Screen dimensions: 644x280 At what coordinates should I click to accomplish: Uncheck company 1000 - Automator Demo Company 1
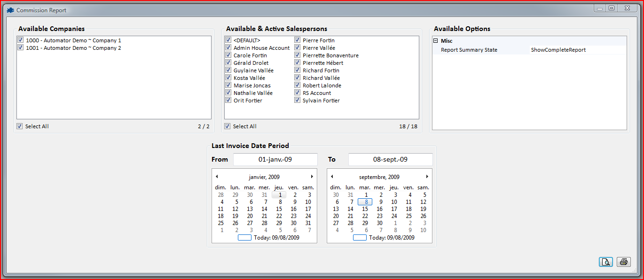click(20, 40)
